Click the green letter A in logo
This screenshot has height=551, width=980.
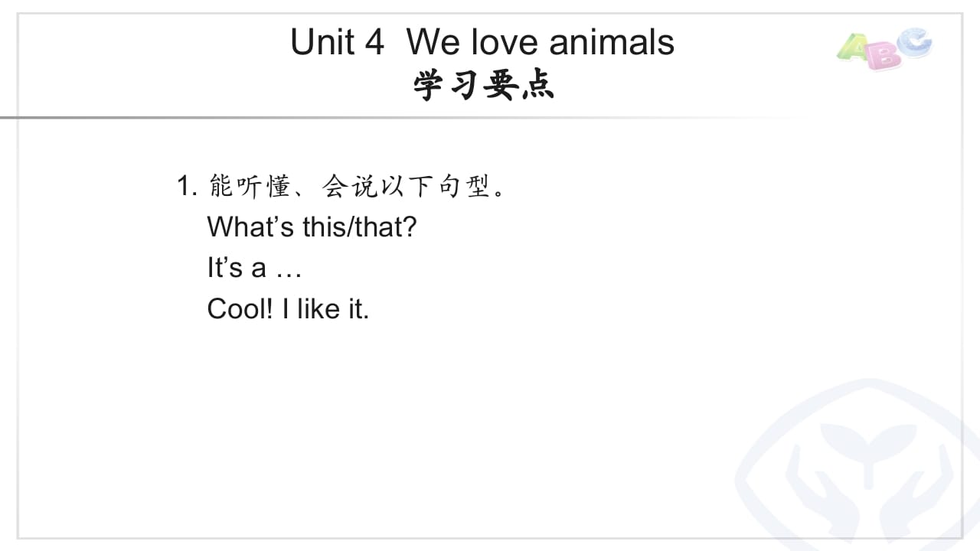pos(853,48)
